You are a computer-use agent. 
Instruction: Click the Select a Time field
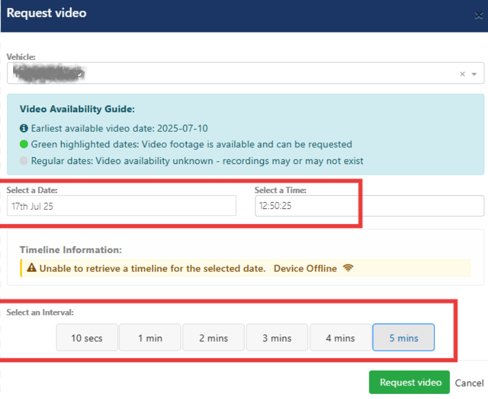(369, 206)
